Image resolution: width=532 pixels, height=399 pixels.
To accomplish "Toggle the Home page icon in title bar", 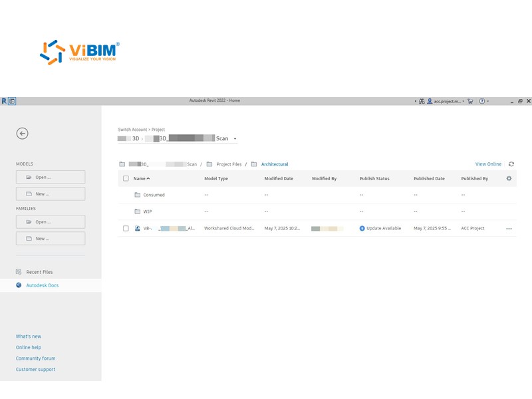I will click(x=12, y=101).
